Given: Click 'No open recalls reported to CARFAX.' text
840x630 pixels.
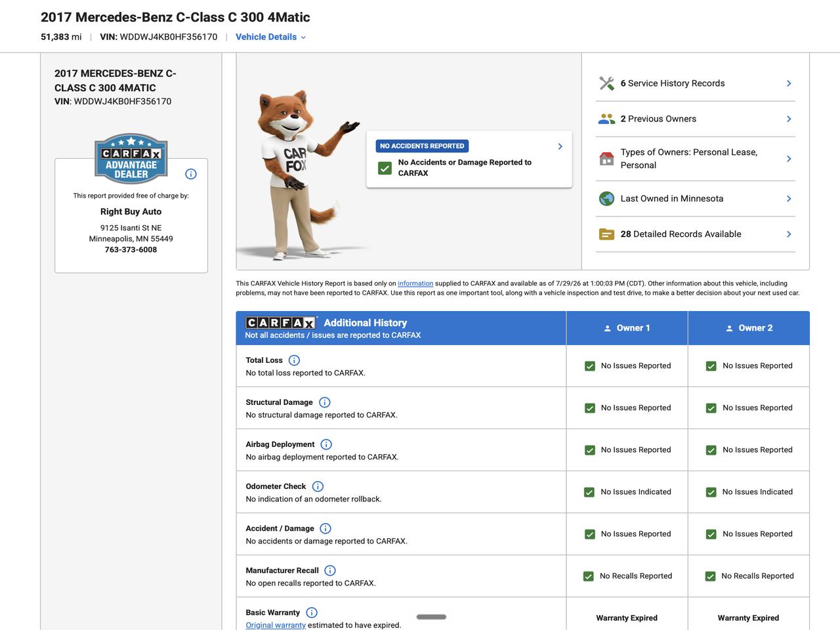Looking at the screenshot, I should (311, 583).
